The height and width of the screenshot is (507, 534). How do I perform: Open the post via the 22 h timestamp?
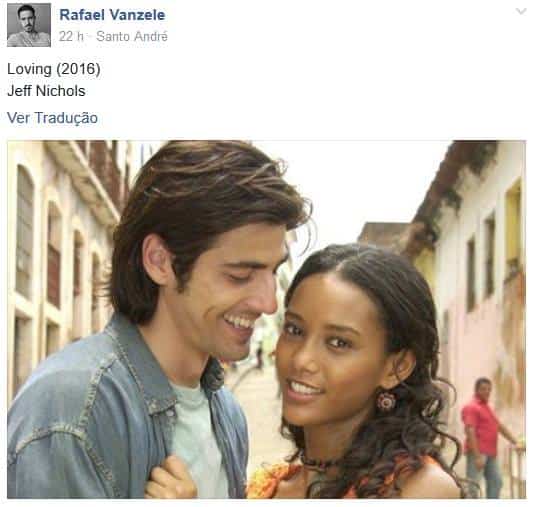(x=71, y=36)
